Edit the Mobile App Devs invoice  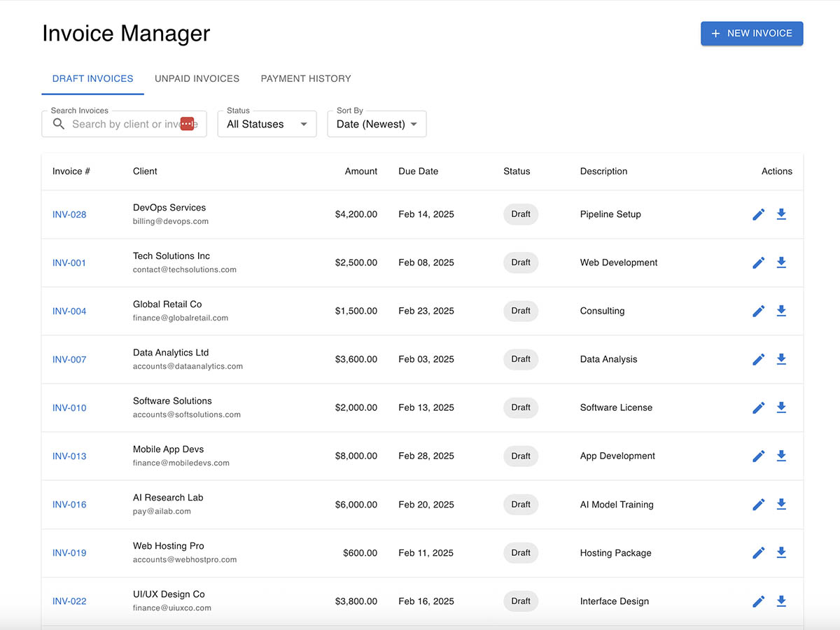[758, 456]
